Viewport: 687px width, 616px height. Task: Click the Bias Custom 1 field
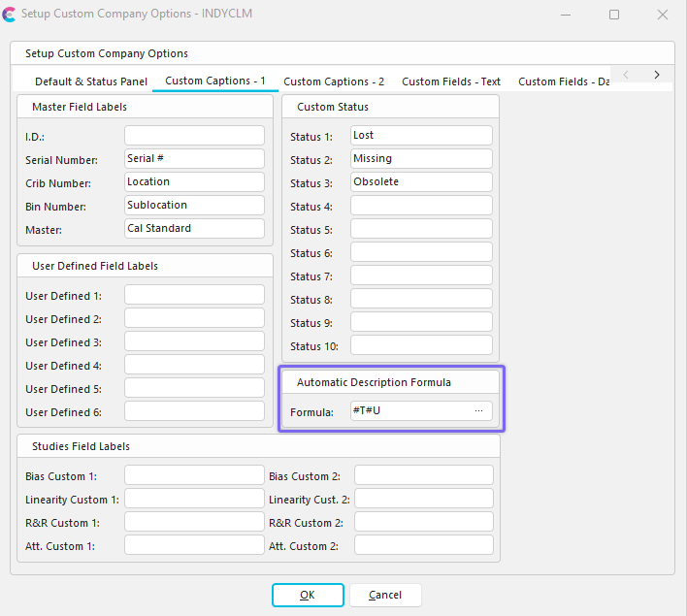click(x=194, y=475)
